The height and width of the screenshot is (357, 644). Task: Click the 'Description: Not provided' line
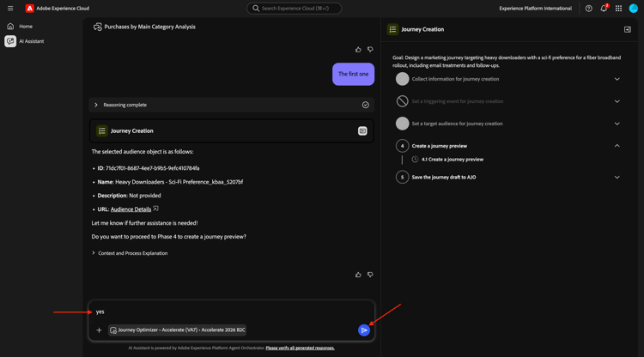point(129,196)
